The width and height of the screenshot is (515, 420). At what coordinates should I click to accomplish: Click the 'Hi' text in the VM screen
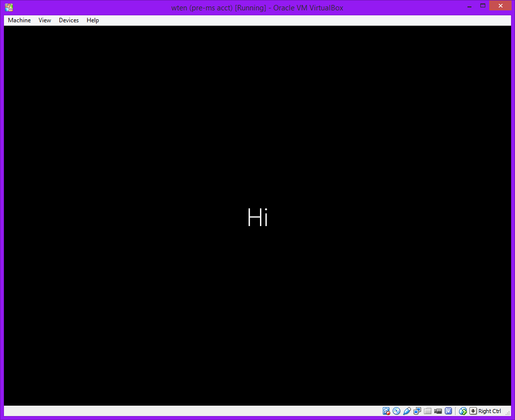257,217
